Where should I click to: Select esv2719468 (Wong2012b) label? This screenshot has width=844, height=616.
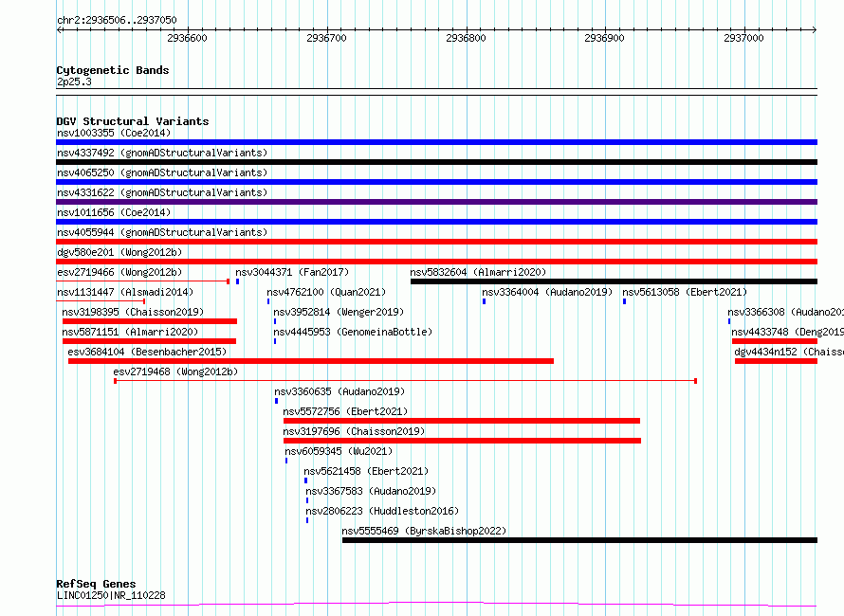[x=175, y=371]
